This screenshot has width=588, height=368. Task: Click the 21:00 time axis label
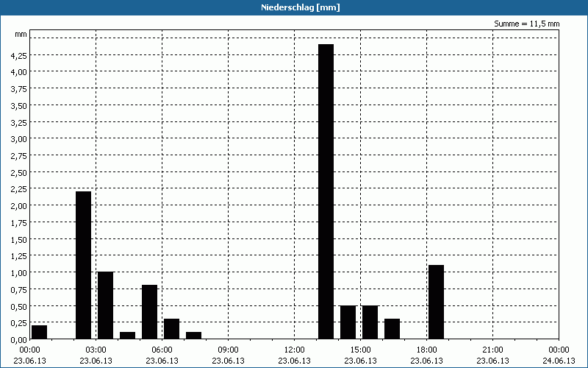[x=492, y=350]
